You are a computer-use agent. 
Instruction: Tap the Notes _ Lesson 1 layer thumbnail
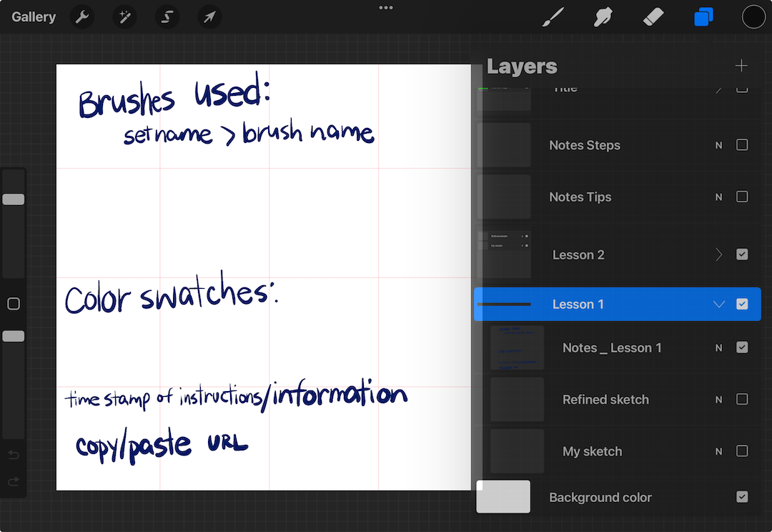pos(517,348)
